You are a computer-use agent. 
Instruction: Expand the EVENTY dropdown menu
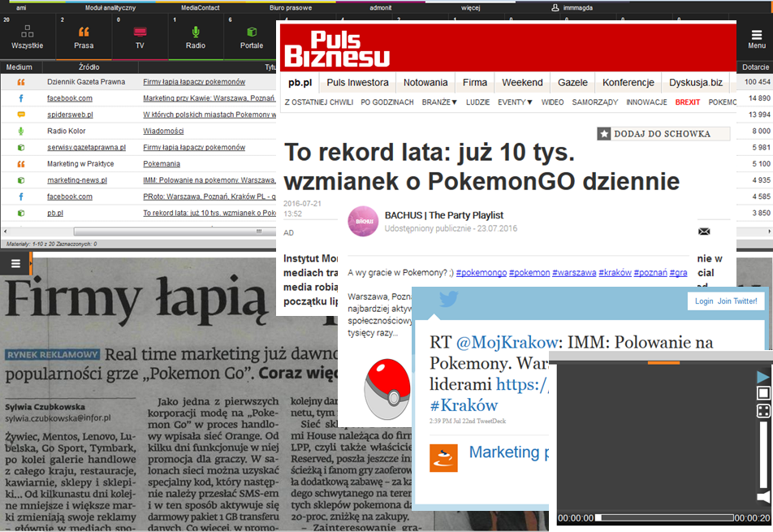coord(515,102)
